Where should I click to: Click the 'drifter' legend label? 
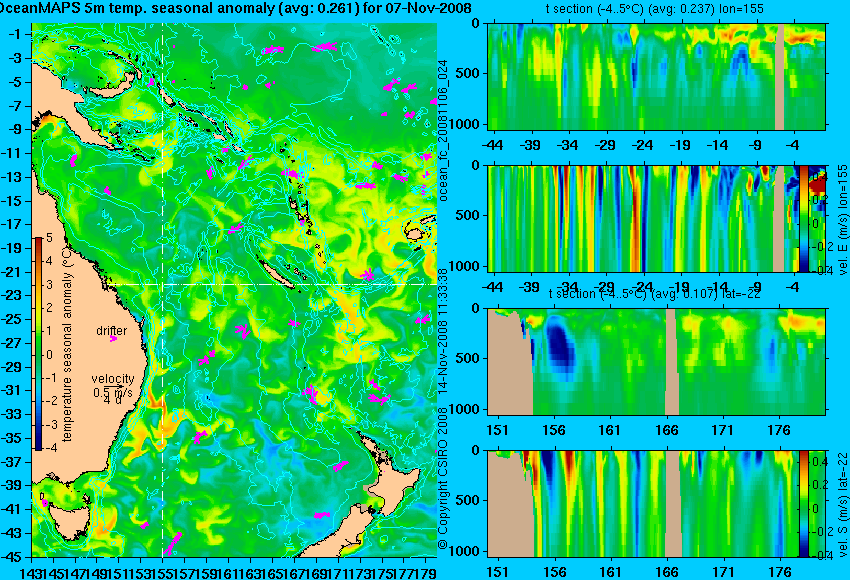click(x=112, y=331)
